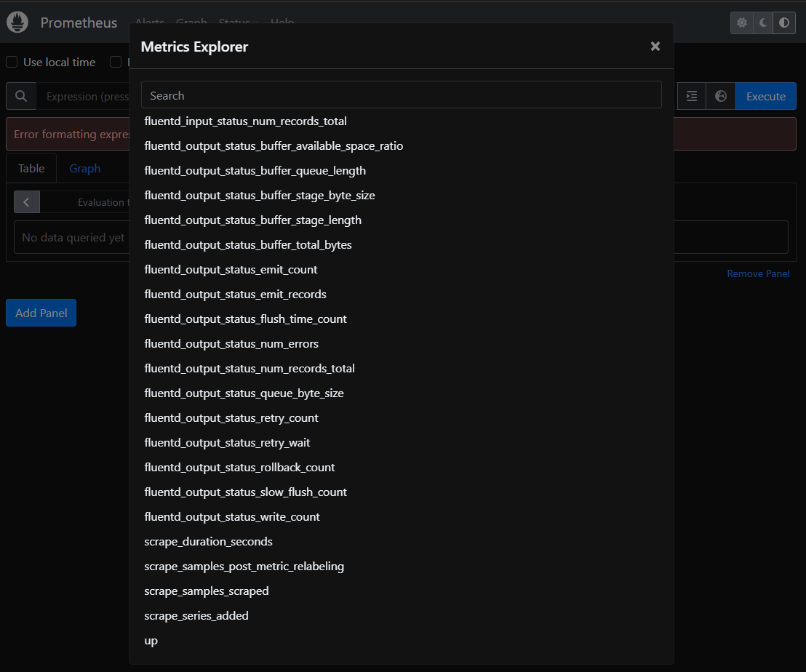Select fluentd_output_status_buffer_available_space_ratio

[x=274, y=146]
